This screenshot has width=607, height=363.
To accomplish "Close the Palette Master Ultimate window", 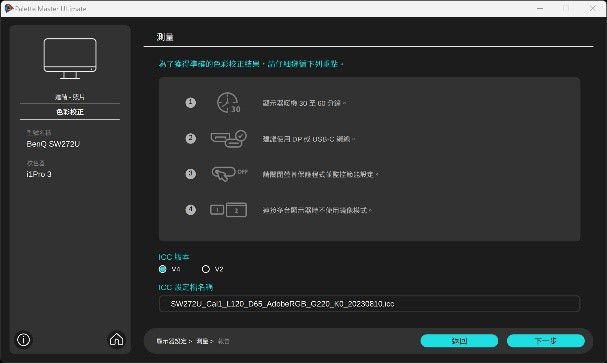I will click(593, 8).
